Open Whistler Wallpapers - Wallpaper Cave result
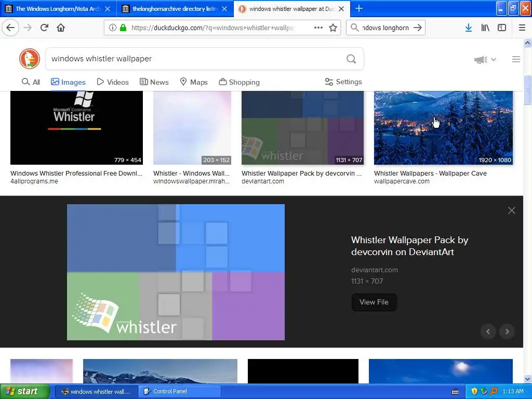The height and width of the screenshot is (399, 532). point(430,174)
